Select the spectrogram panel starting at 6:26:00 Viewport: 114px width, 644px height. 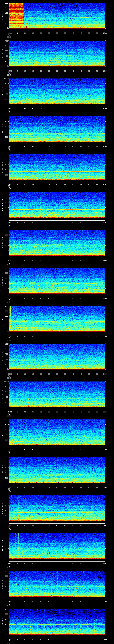click(x=57, y=470)
